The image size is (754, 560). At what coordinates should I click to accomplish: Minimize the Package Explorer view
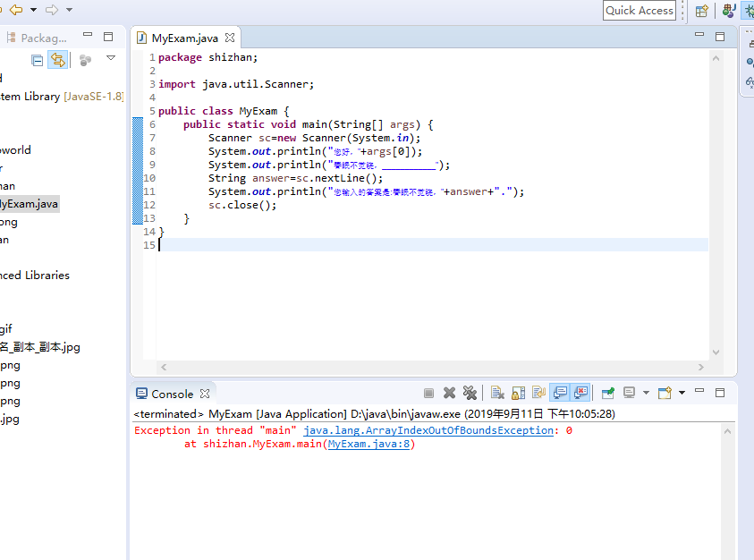(x=88, y=35)
